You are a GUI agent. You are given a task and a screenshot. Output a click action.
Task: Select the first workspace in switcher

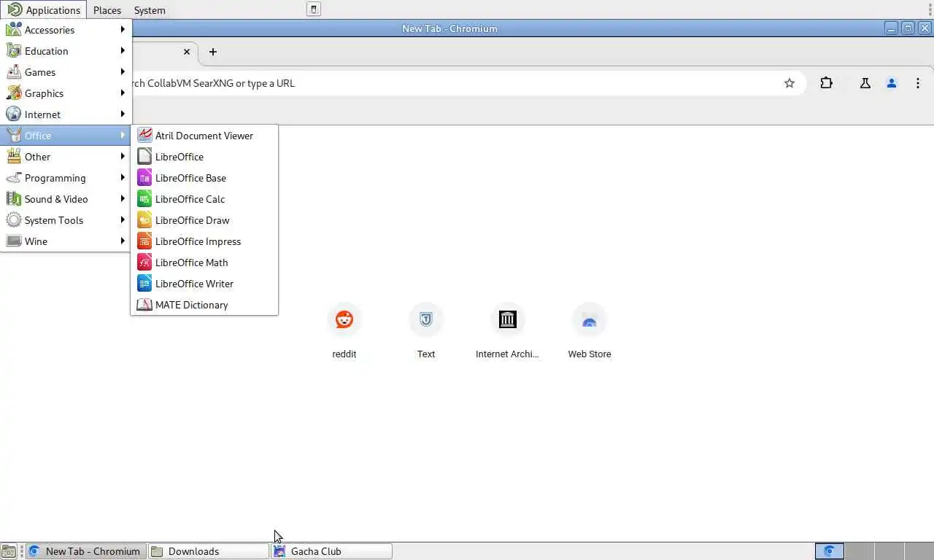click(x=829, y=551)
